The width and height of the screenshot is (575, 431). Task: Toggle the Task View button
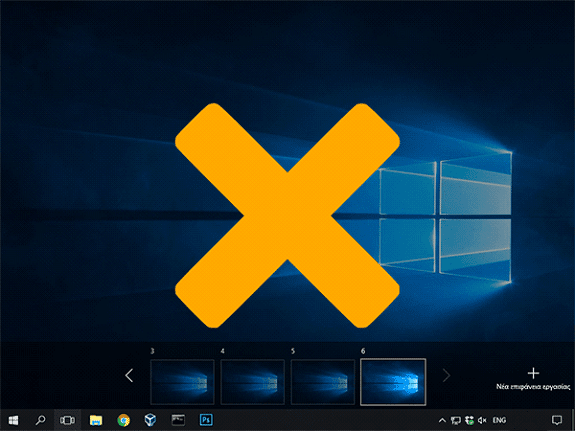67,420
